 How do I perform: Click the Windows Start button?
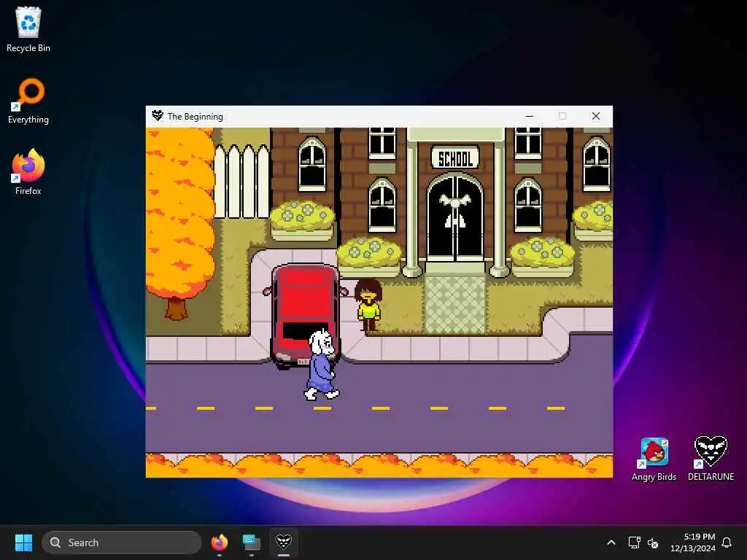coord(23,542)
